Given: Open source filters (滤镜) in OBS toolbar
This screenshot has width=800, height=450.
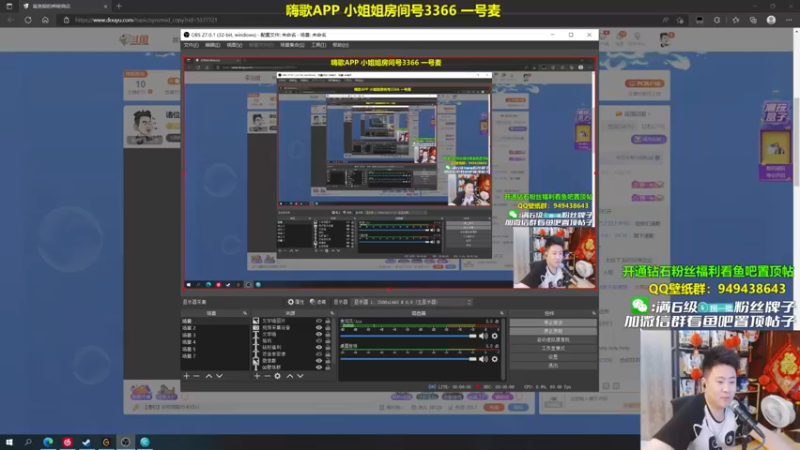Looking at the screenshot, I should coord(317,302).
